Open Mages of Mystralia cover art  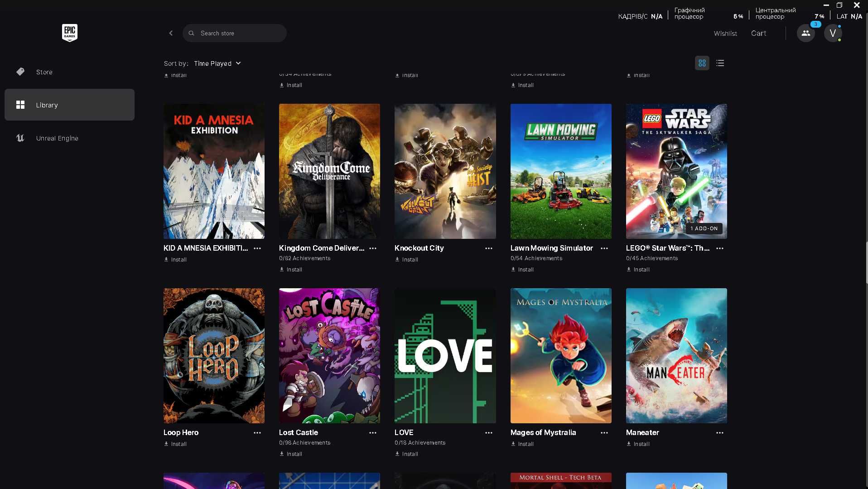[x=561, y=356]
